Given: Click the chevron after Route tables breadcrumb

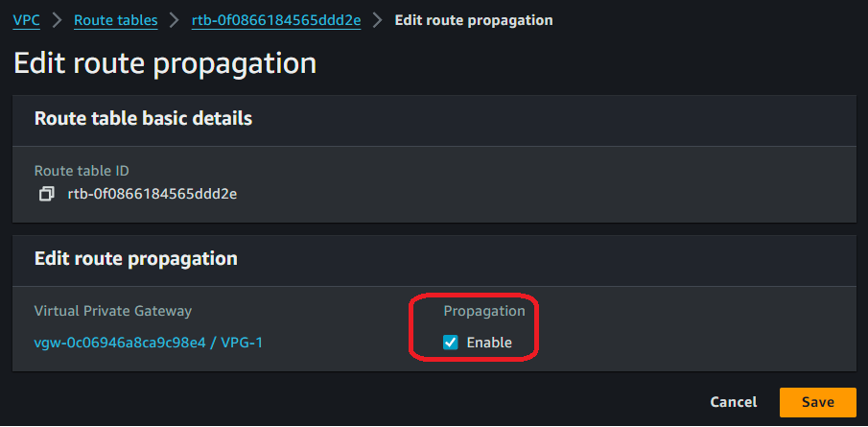Looking at the screenshot, I should point(175,20).
